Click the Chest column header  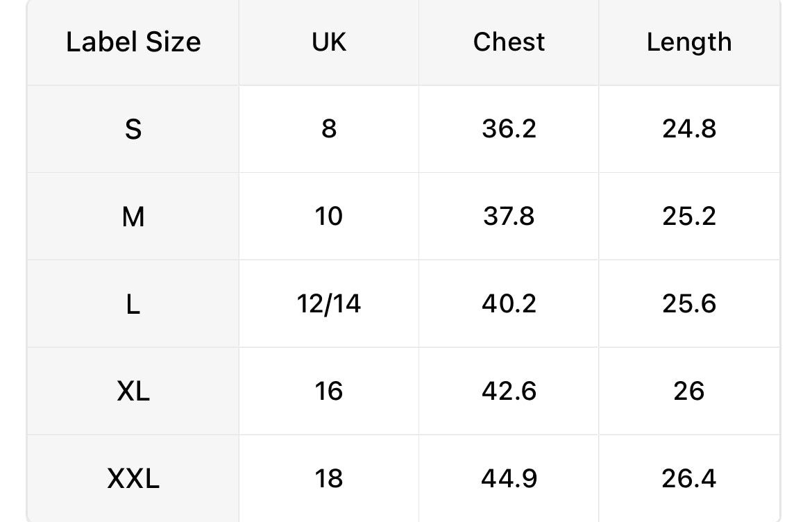(x=509, y=42)
